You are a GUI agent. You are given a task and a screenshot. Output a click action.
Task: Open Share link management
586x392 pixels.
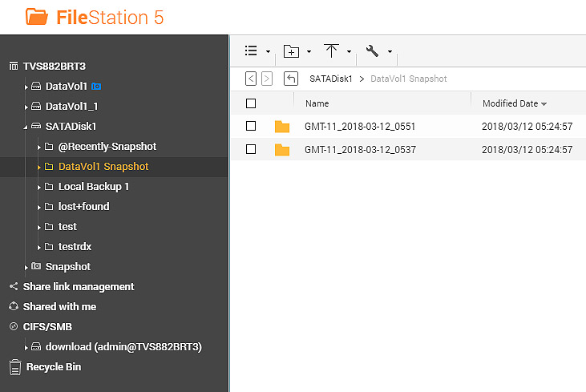78,287
